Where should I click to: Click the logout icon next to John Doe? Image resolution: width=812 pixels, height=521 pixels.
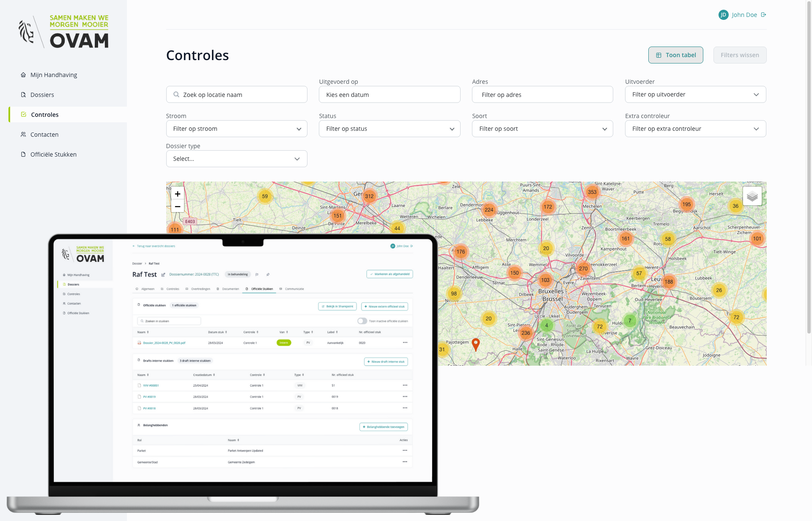click(763, 15)
